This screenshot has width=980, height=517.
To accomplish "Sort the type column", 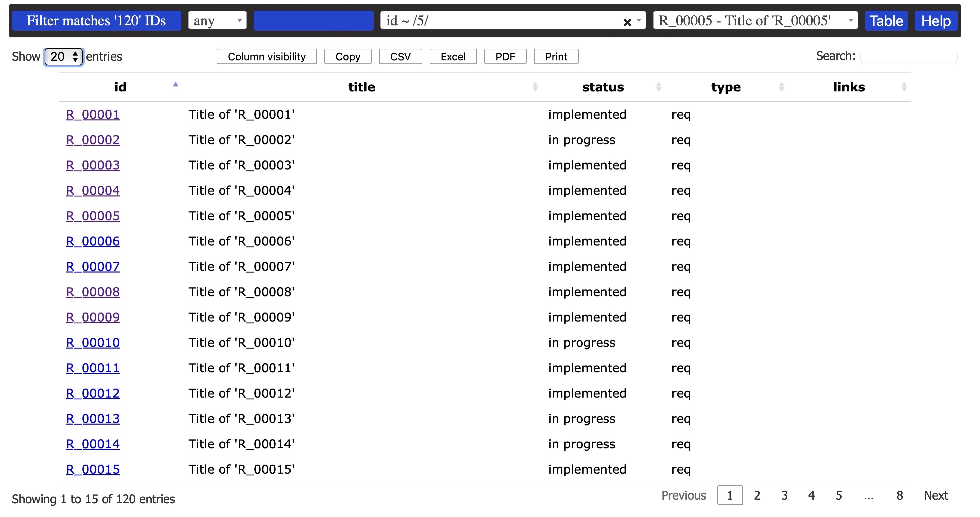I will coord(782,87).
